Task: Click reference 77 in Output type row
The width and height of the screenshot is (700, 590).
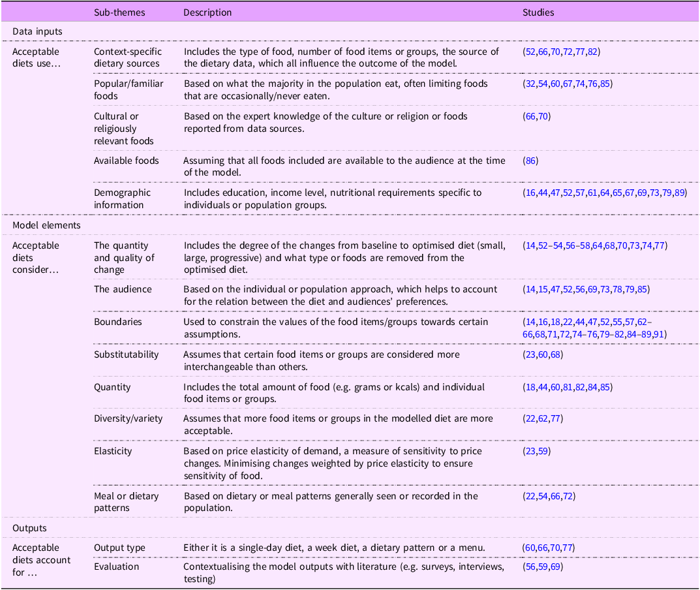Action: coord(568,548)
